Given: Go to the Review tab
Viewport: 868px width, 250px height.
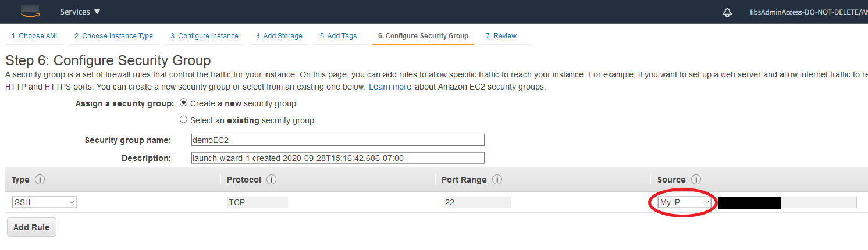Looking at the screenshot, I should coord(501,36).
